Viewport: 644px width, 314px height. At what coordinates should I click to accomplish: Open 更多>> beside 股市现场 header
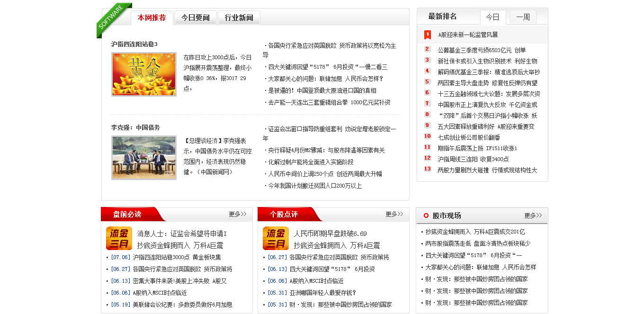[533, 215]
